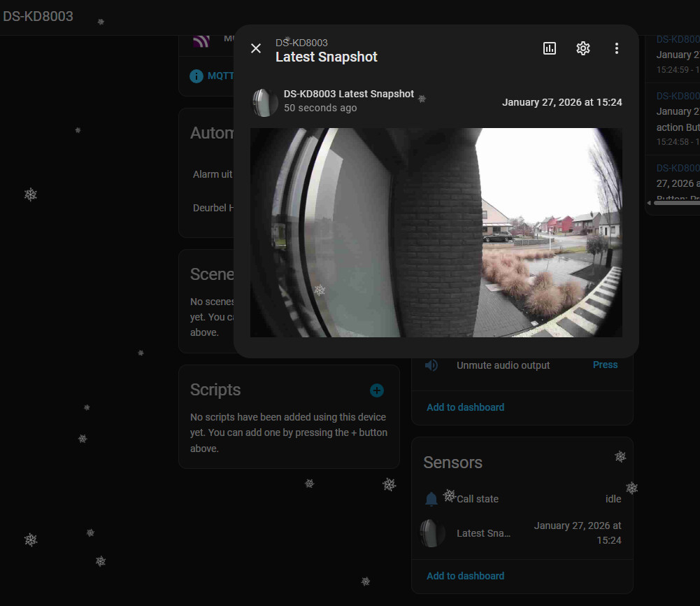Screen dimensions: 700x606
Task: Click the Scripts card heading
Action: pyautogui.click(x=215, y=390)
